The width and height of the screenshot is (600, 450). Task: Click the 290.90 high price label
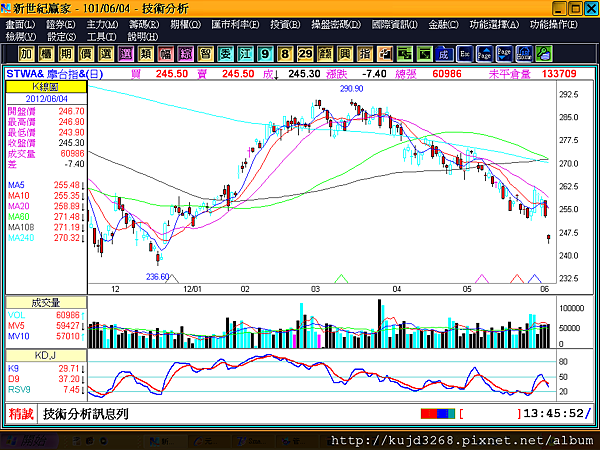pyautogui.click(x=352, y=89)
